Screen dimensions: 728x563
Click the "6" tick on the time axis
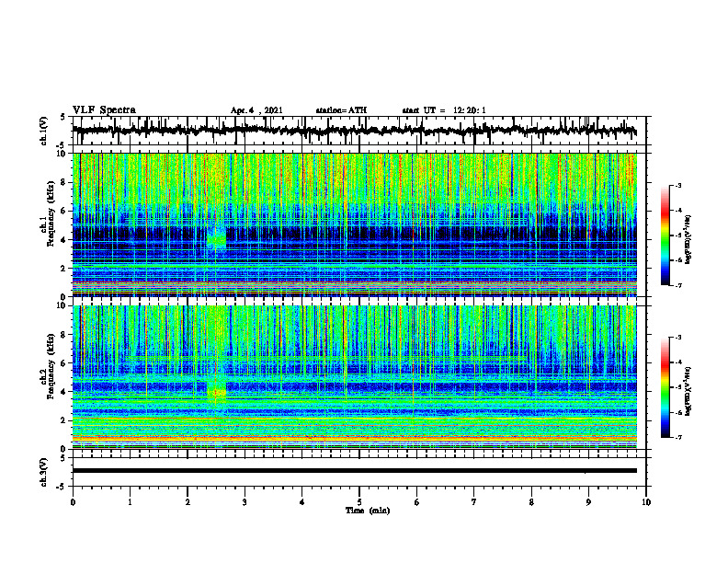pyautogui.click(x=417, y=502)
